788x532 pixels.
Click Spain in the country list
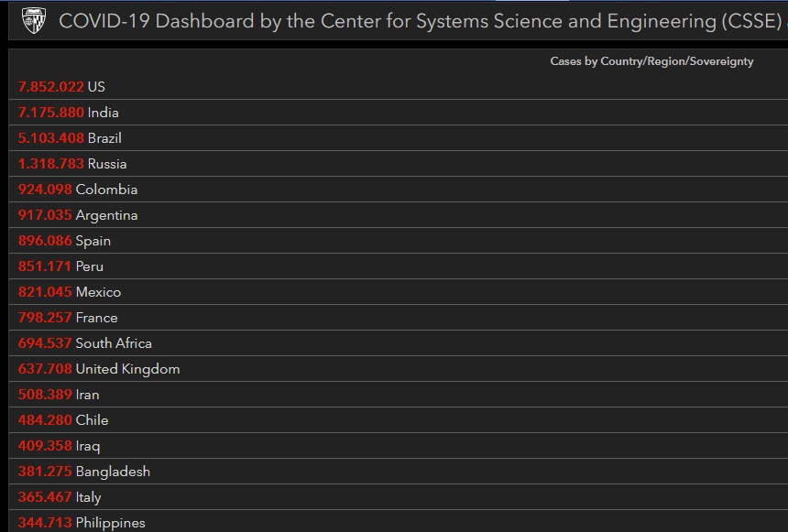click(x=64, y=241)
